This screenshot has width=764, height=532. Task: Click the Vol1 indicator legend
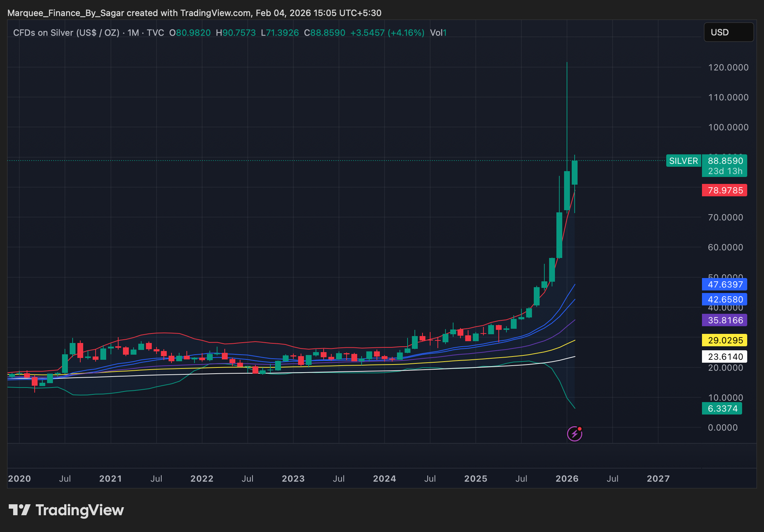pyautogui.click(x=438, y=33)
